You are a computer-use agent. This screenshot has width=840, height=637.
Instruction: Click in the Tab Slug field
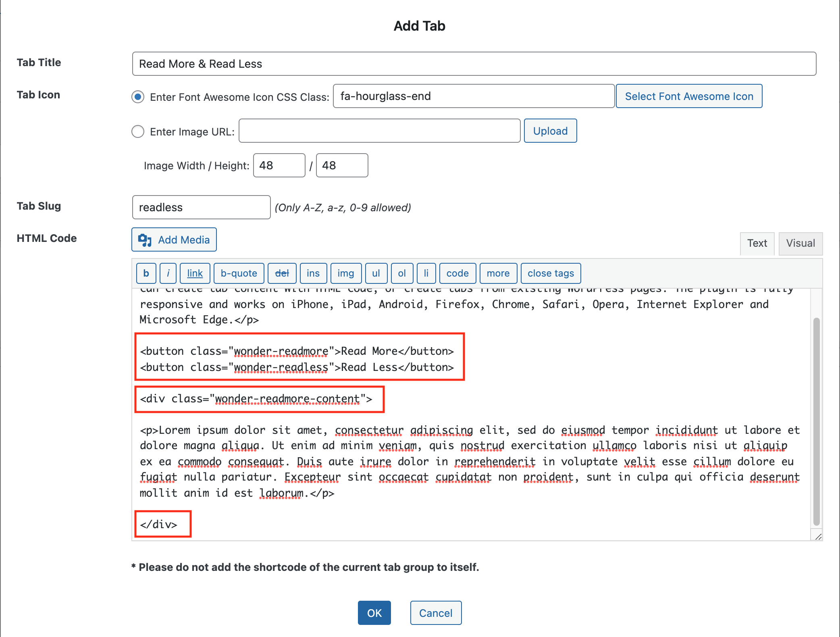[201, 207]
